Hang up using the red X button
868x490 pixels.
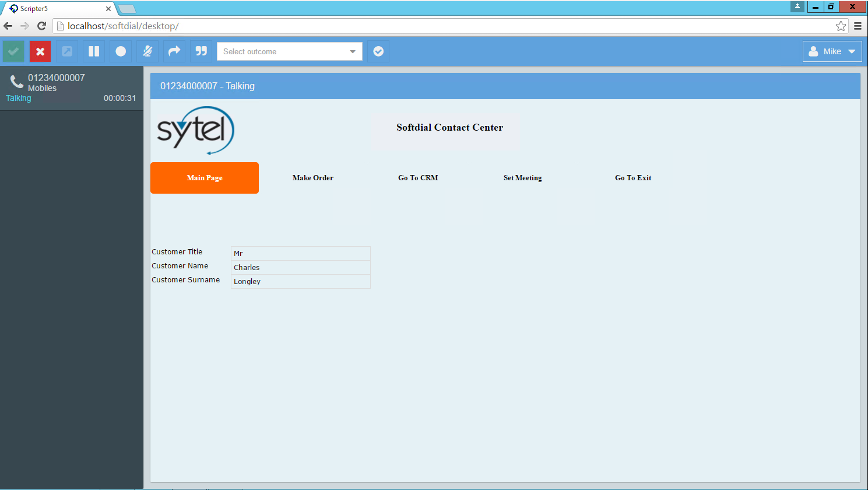pos(40,51)
